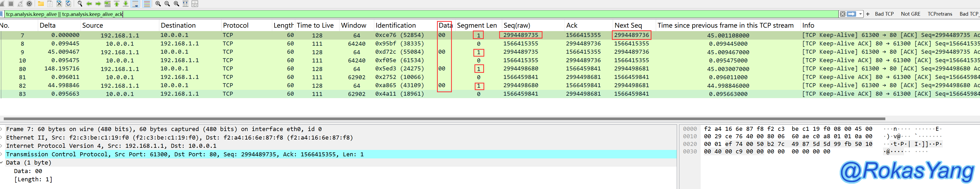Expand the Ethernet II details row

tap(2, 138)
